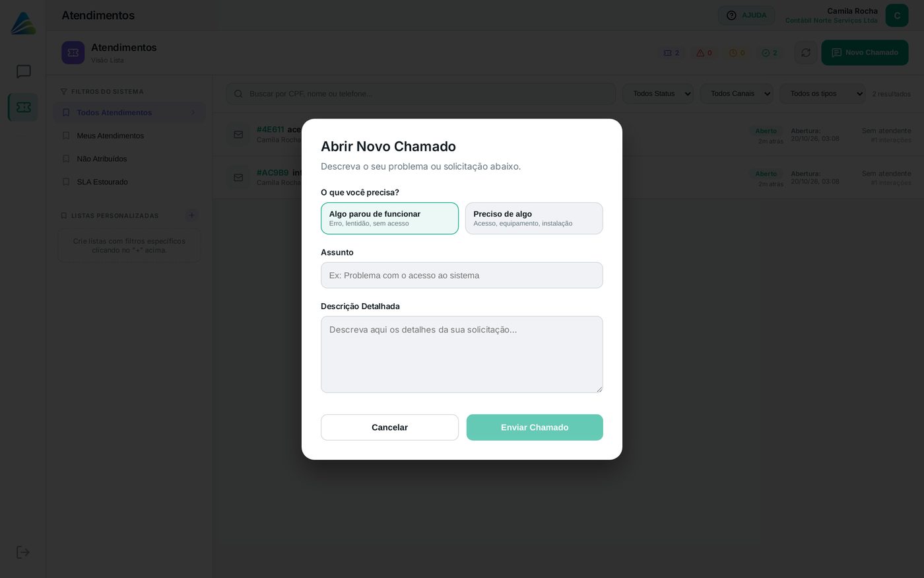Screen dimensions: 924x578
Task: Choose the 'Preciso de algo' option
Action: click(x=534, y=218)
